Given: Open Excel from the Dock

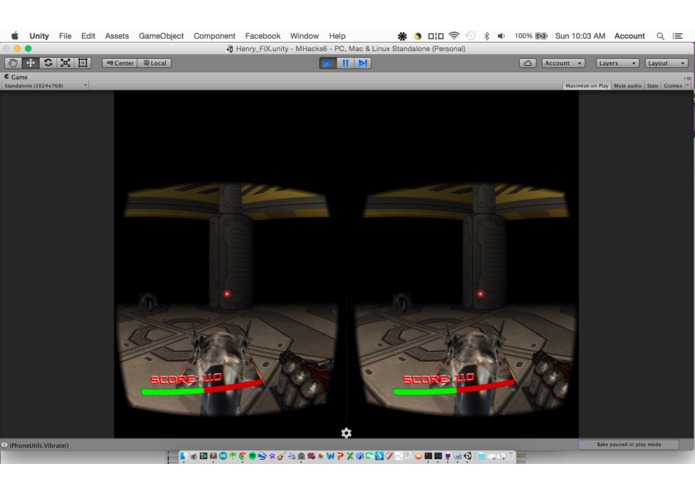Looking at the screenshot, I should (x=350, y=456).
